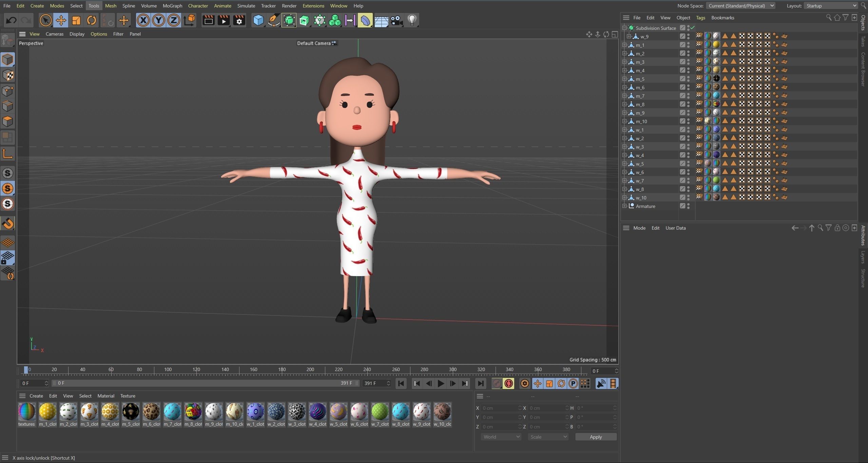Switch to Model mode in left palette
868x463 pixels.
tap(8, 60)
